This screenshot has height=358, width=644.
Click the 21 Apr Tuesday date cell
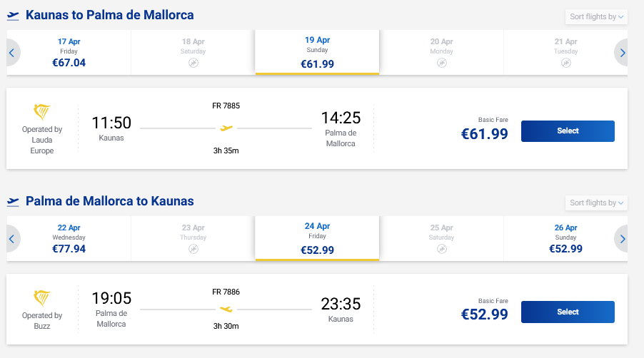coord(565,53)
